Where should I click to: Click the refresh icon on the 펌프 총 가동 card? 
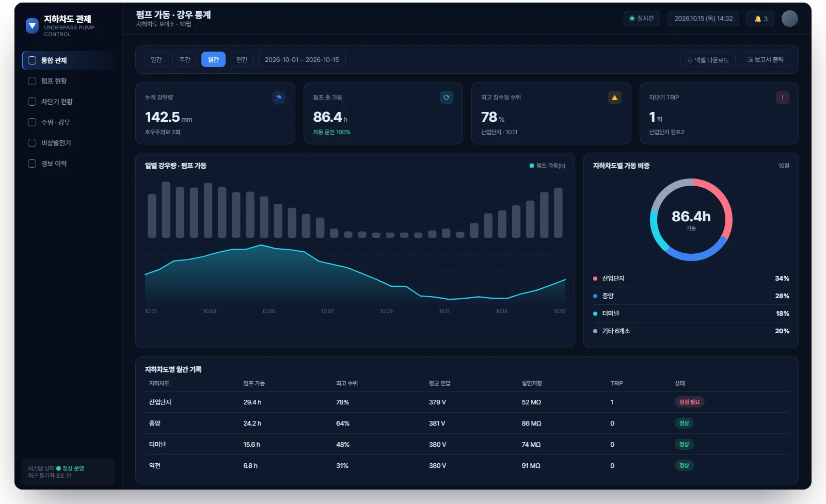point(447,97)
